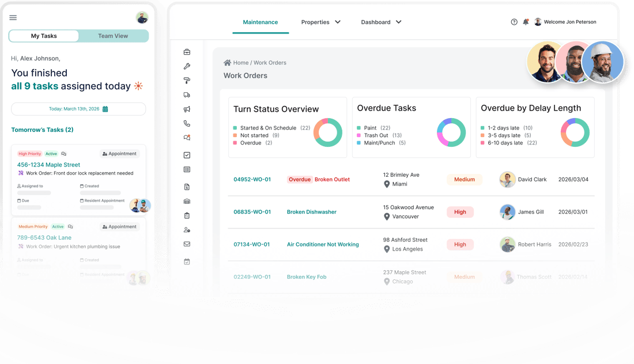Click the notification bell in header
The height and width of the screenshot is (364, 634).
526,22
